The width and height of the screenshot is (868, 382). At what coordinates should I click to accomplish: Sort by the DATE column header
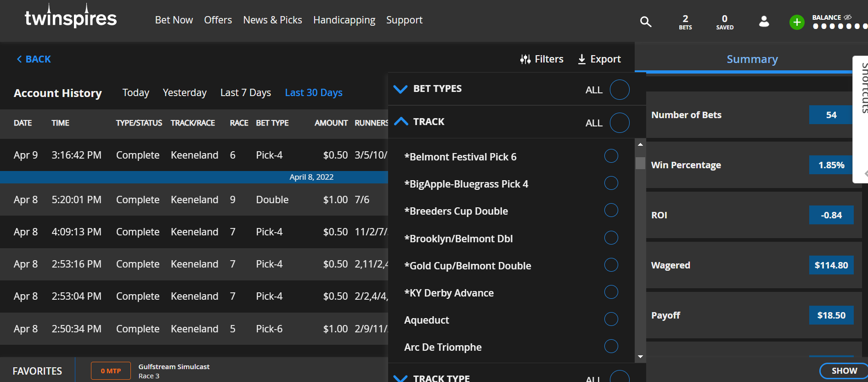pos(23,123)
